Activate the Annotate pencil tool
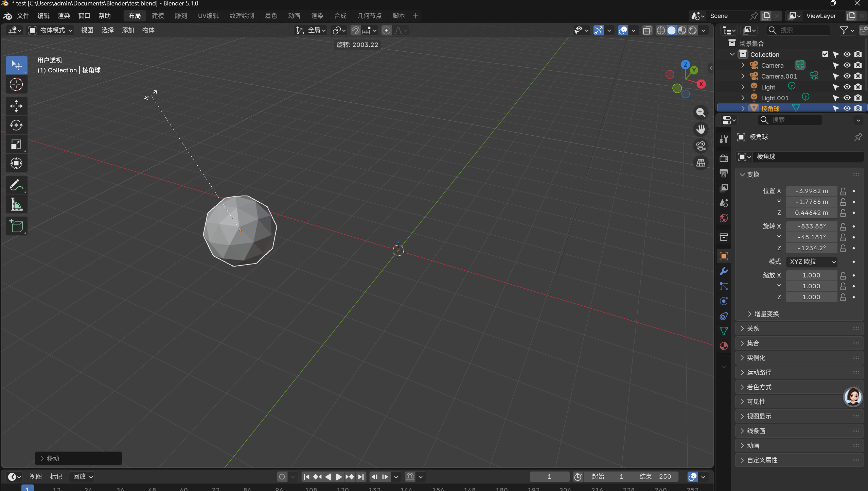Viewport: 868px width, 491px height. 16,185
